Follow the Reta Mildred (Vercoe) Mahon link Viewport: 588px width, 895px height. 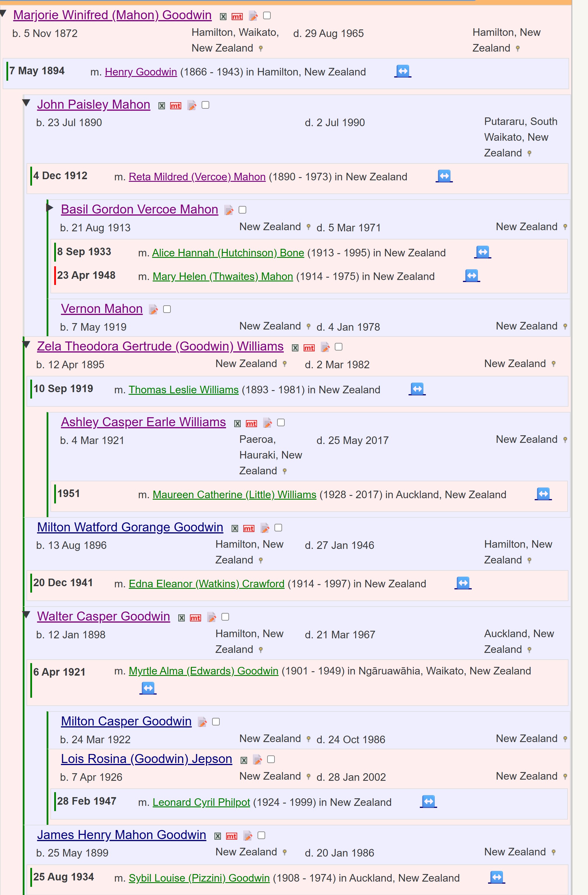197,177
